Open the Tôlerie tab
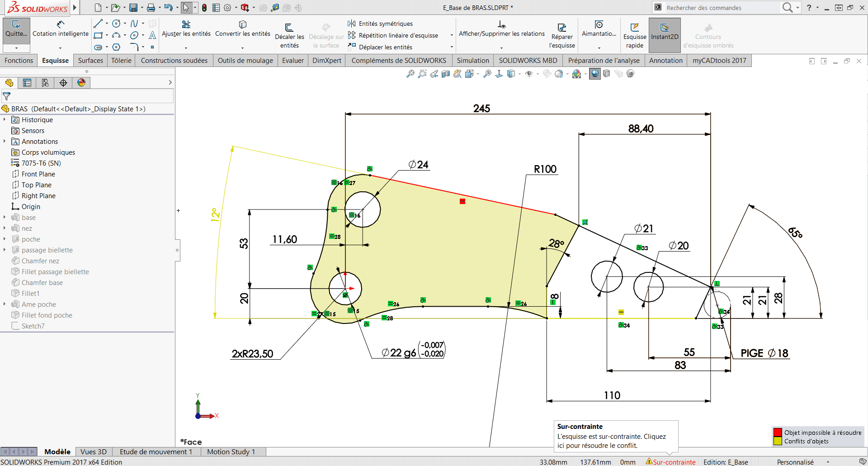 pos(121,61)
